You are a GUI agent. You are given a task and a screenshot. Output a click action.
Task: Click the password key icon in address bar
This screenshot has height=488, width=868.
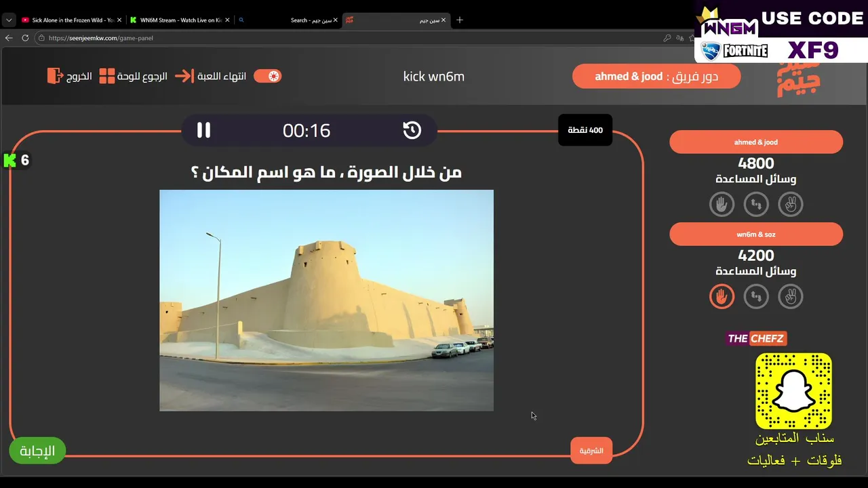click(667, 38)
